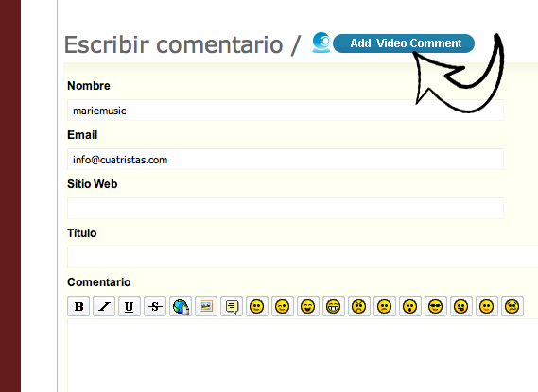Insert an image using the picture icon
Screen dimensions: 538x392
coord(206,306)
